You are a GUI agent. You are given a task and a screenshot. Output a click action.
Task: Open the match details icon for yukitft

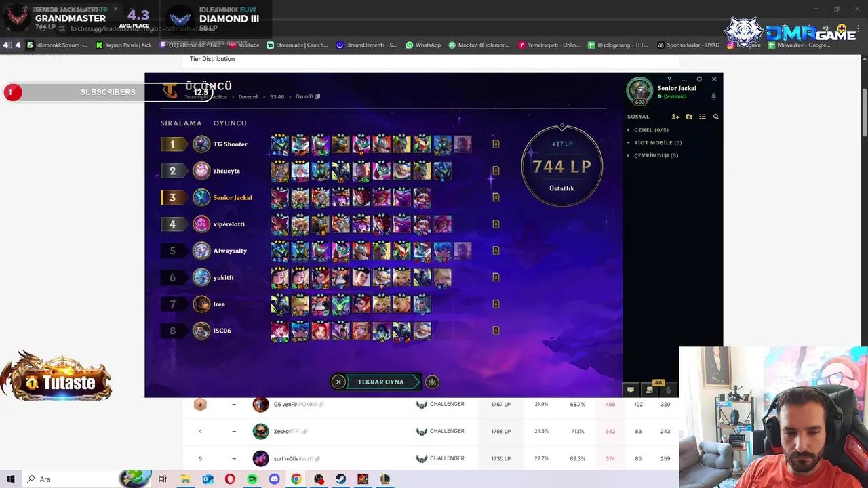pyautogui.click(x=496, y=277)
